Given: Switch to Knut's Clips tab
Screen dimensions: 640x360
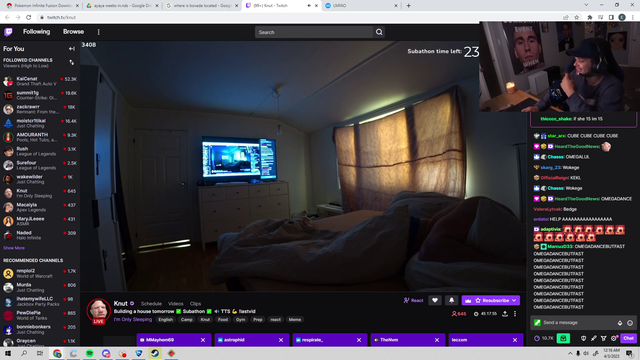Looking at the screenshot, I should tap(195, 304).
